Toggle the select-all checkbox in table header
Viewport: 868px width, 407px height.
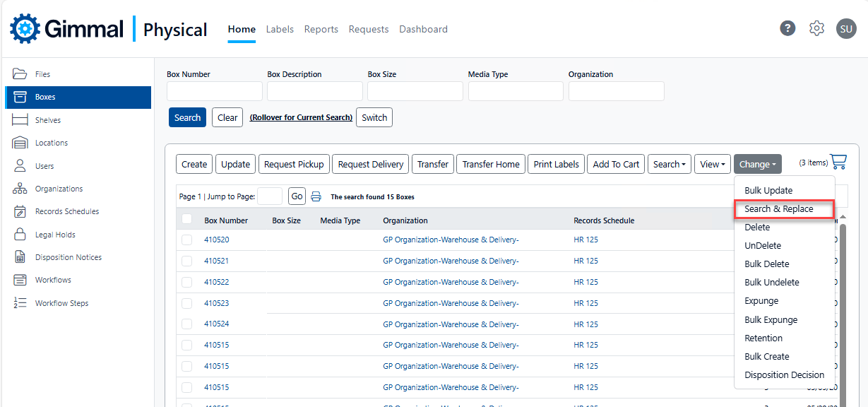186,219
